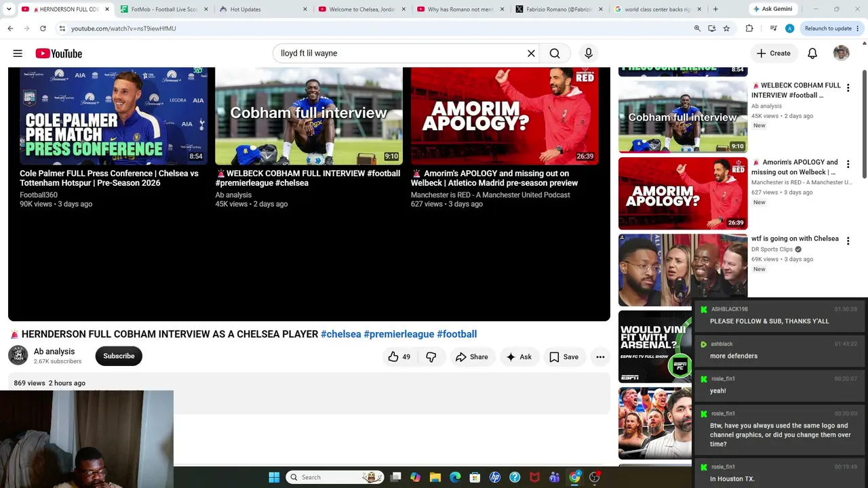The image size is (868, 488).
Task: Open File Explorer from taskbar
Action: tap(435, 477)
